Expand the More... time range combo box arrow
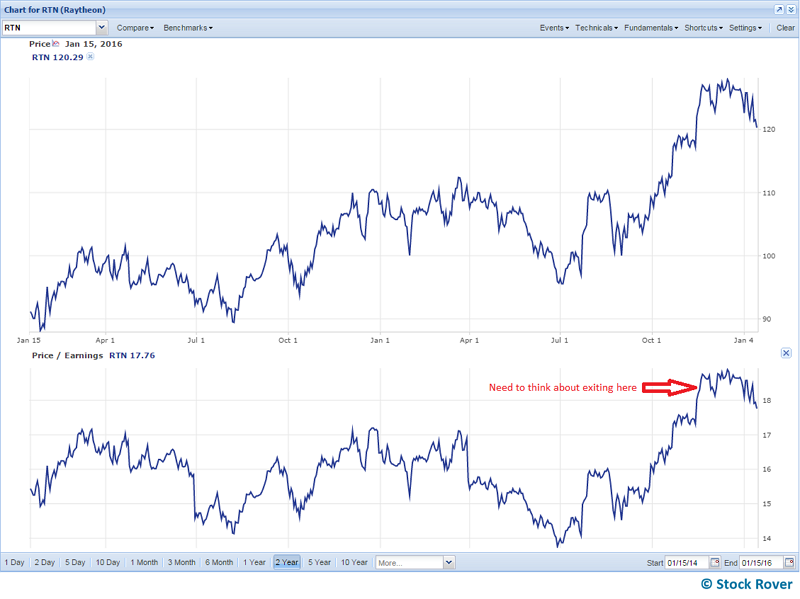 coord(448,562)
